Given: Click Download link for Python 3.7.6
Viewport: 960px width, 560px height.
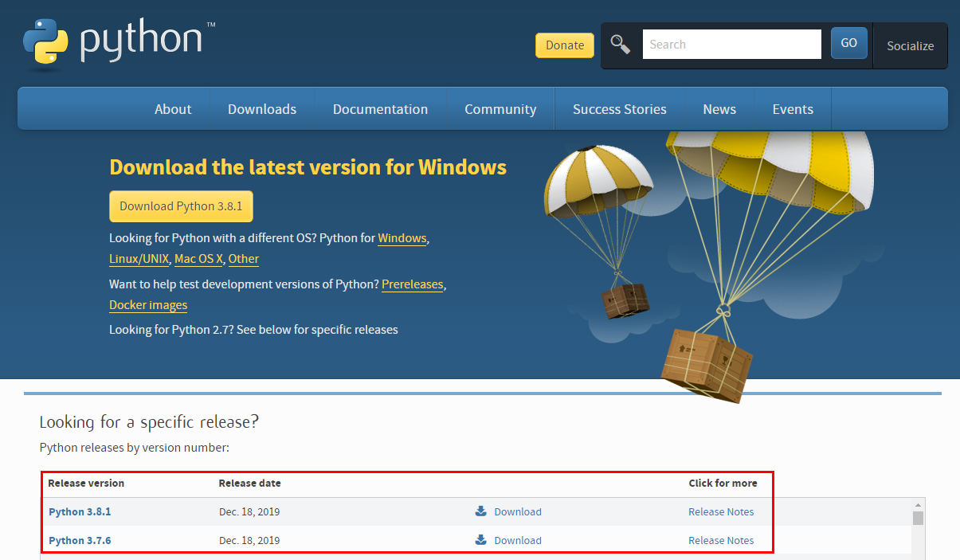Looking at the screenshot, I should coord(518,540).
